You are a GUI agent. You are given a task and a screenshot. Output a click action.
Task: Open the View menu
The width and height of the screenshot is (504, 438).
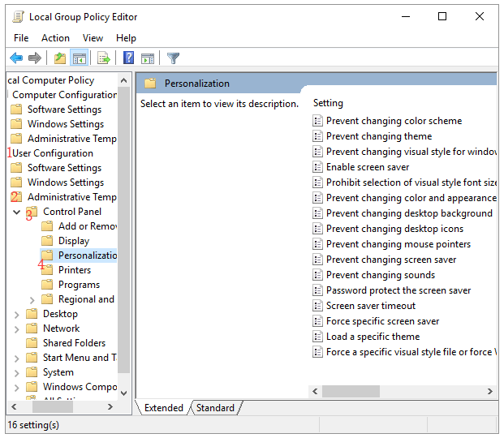(93, 38)
